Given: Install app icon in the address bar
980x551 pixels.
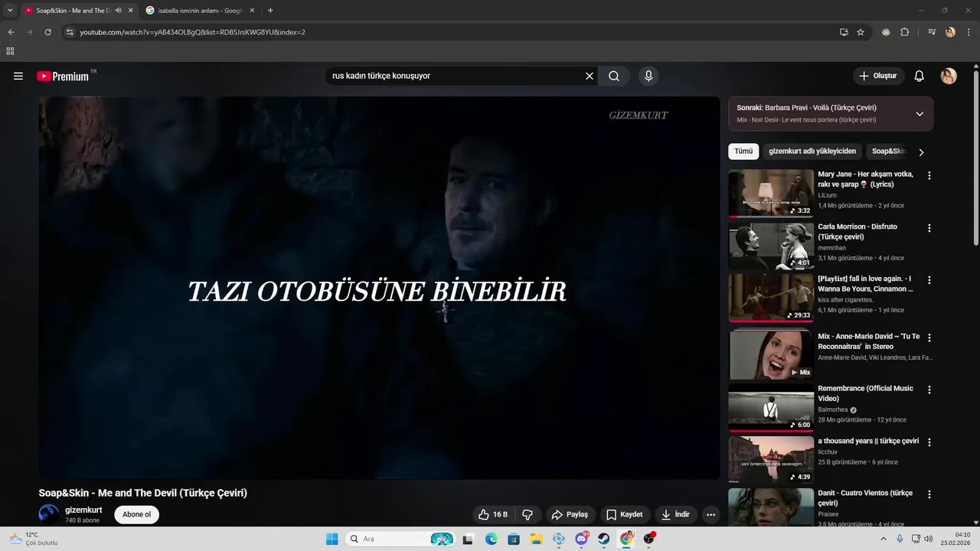Looking at the screenshot, I should (x=844, y=32).
